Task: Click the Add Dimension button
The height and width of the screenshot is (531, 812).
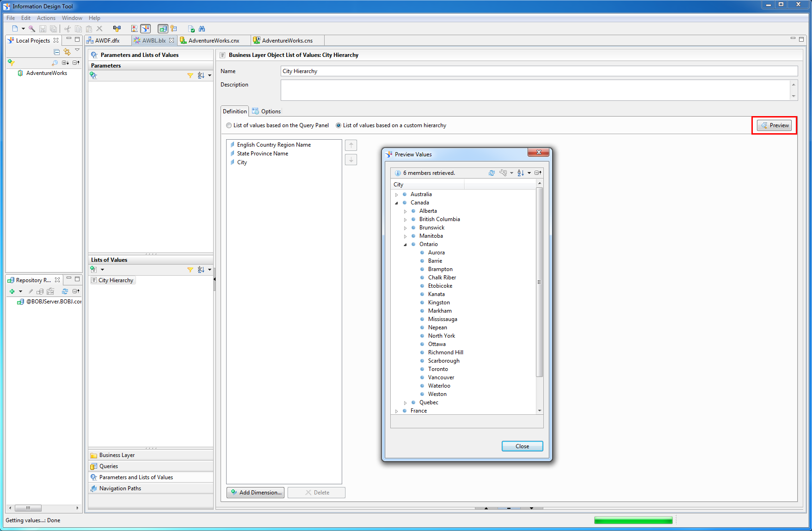Action: click(x=256, y=493)
